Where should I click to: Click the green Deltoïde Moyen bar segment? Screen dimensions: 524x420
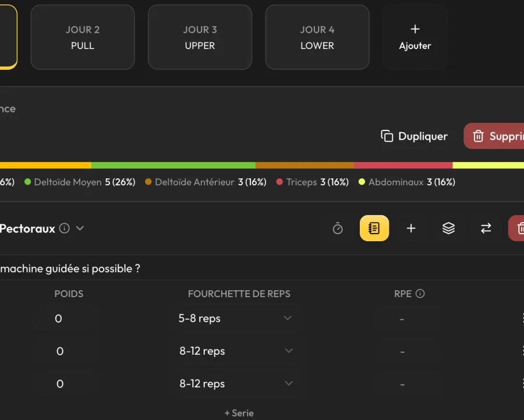coord(173,165)
